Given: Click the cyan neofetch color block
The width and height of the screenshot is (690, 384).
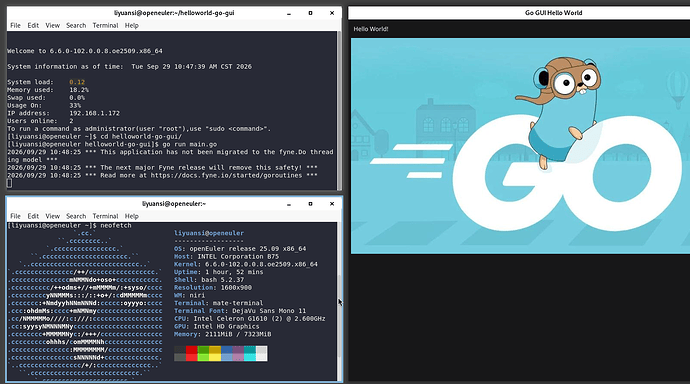Looking at the screenshot, I should tap(250, 353).
